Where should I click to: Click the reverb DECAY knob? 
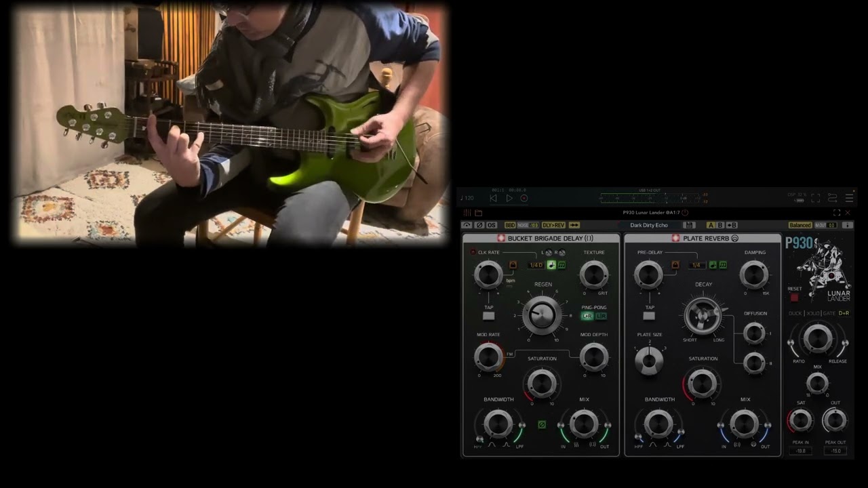click(x=703, y=316)
